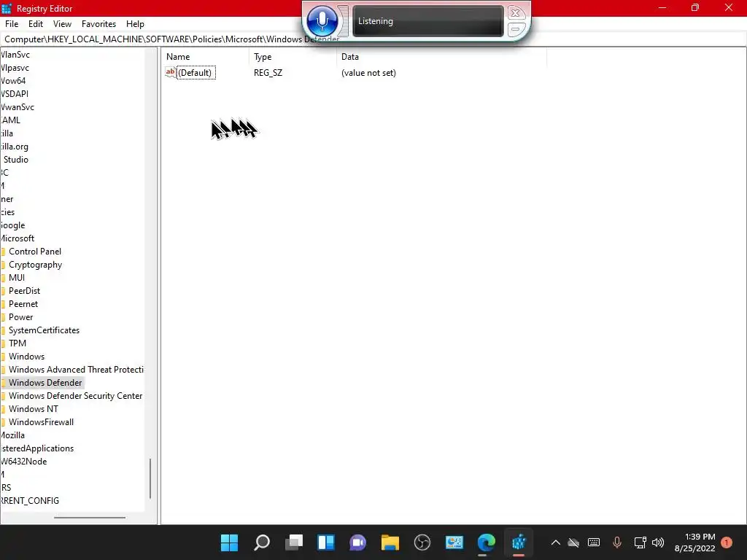Open OBS Studio from taskbar
Screen dimensions: 747x560
click(x=422, y=542)
